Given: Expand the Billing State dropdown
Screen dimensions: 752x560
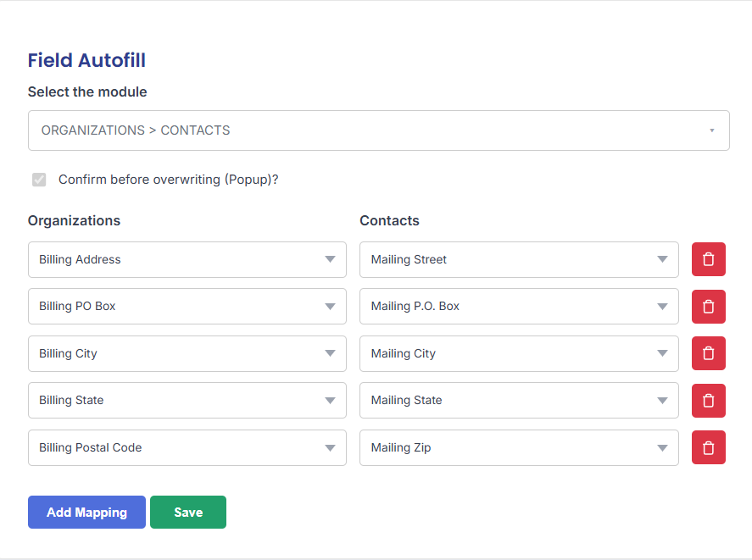Looking at the screenshot, I should 187,401.
